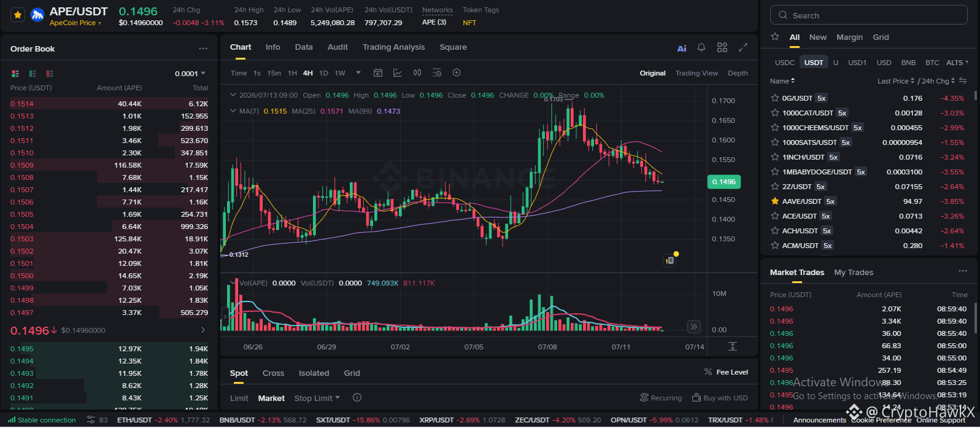The image size is (980, 428).
Task: Favorite the 0G/USDT pair
Action: click(x=775, y=98)
